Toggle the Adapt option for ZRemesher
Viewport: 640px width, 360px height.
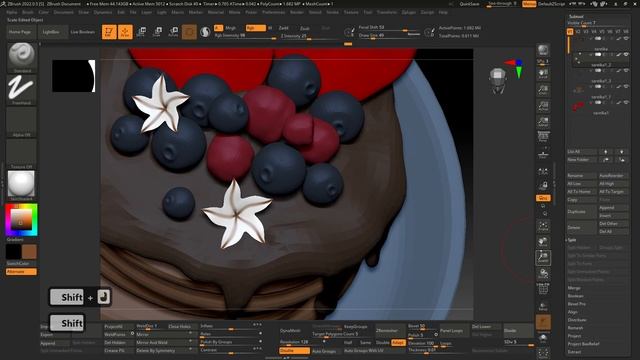(x=398, y=342)
